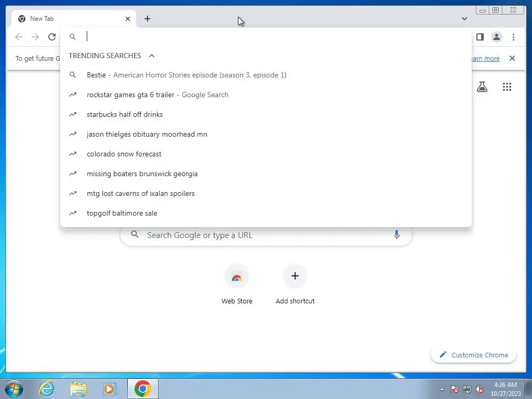Dismiss the infobar with its X button

512,58
